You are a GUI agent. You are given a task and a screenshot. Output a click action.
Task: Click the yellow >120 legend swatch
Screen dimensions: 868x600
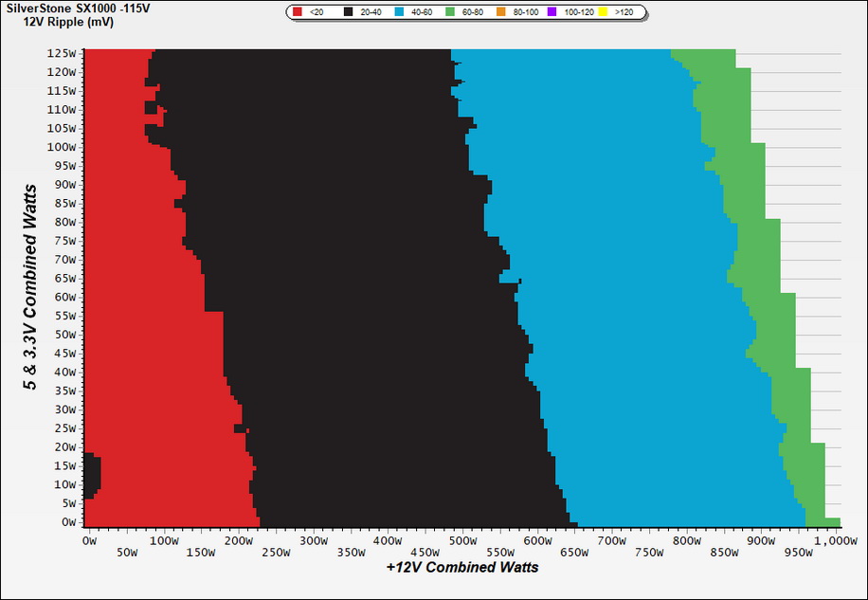point(603,11)
